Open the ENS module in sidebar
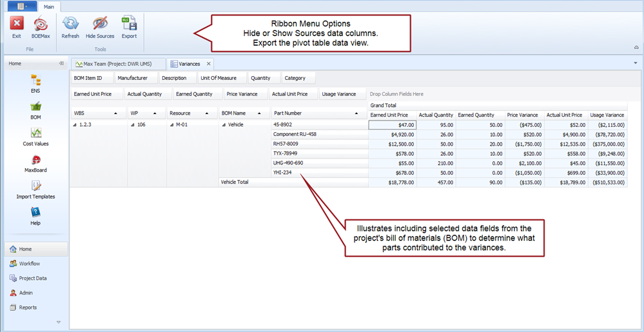 pos(35,81)
